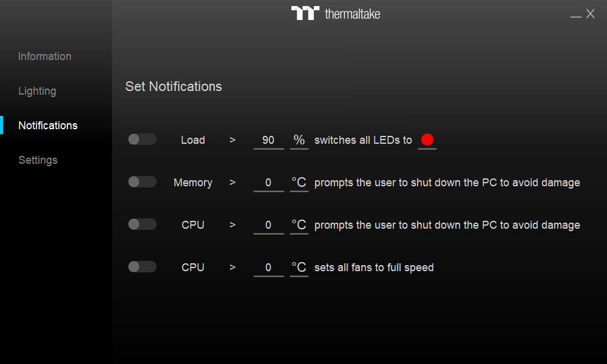Edit the Memory temperature threshold value

pos(268,183)
